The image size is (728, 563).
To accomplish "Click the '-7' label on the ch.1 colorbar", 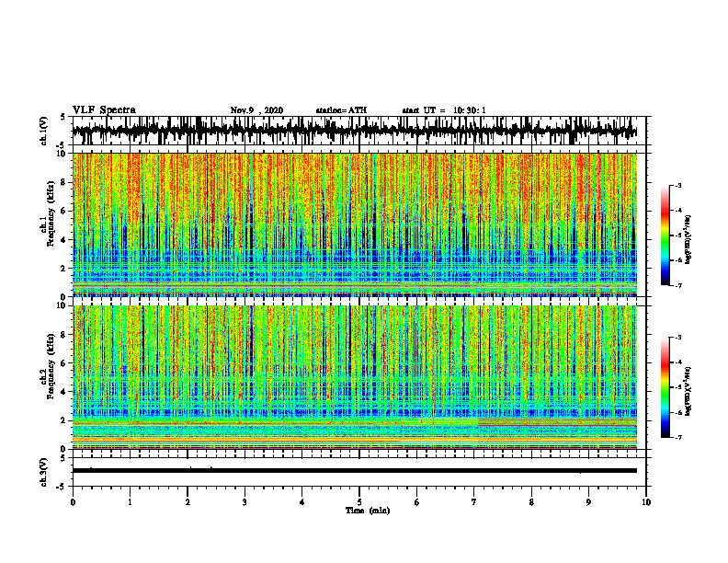I will pyautogui.click(x=678, y=286).
